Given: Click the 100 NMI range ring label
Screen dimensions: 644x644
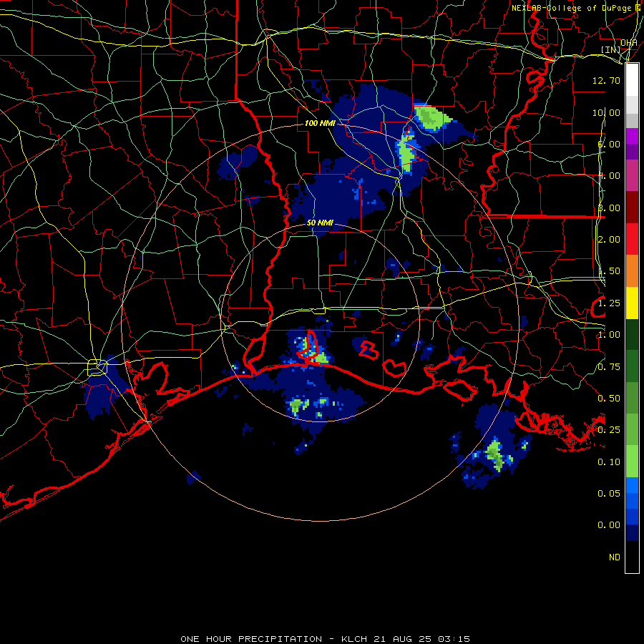Looking at the screenshot, I should pyautogui.click(x=320, y=123).
